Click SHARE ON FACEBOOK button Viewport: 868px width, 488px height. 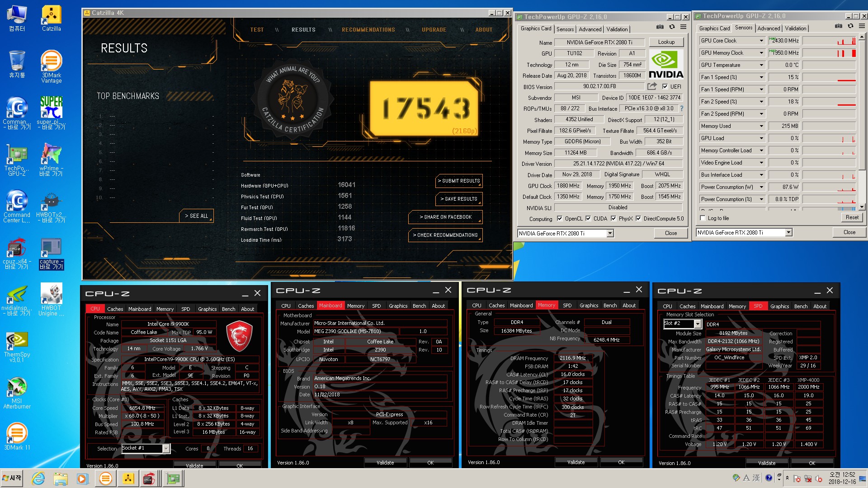[x=445, y=217]
